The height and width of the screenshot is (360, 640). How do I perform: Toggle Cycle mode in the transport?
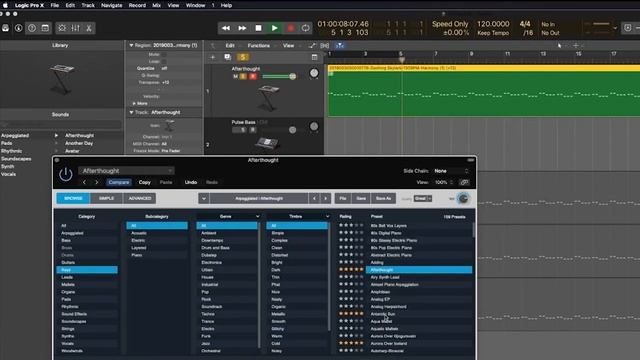[305, 28]
